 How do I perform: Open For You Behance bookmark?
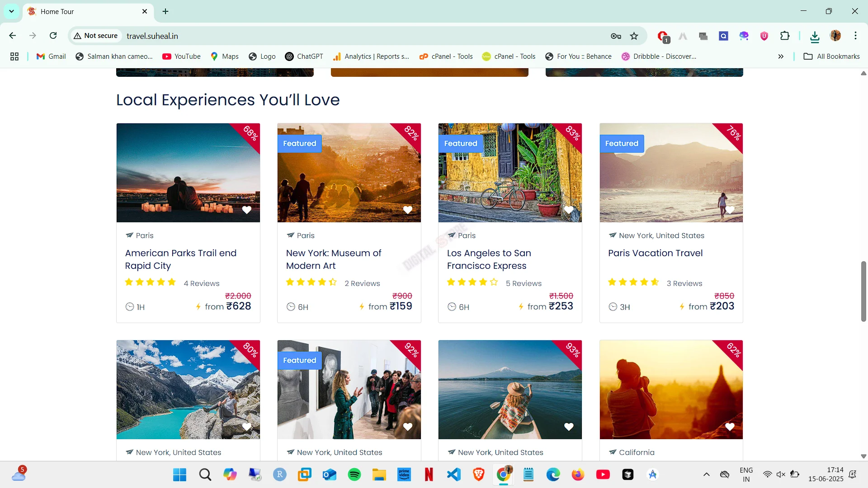coord(578,56)
